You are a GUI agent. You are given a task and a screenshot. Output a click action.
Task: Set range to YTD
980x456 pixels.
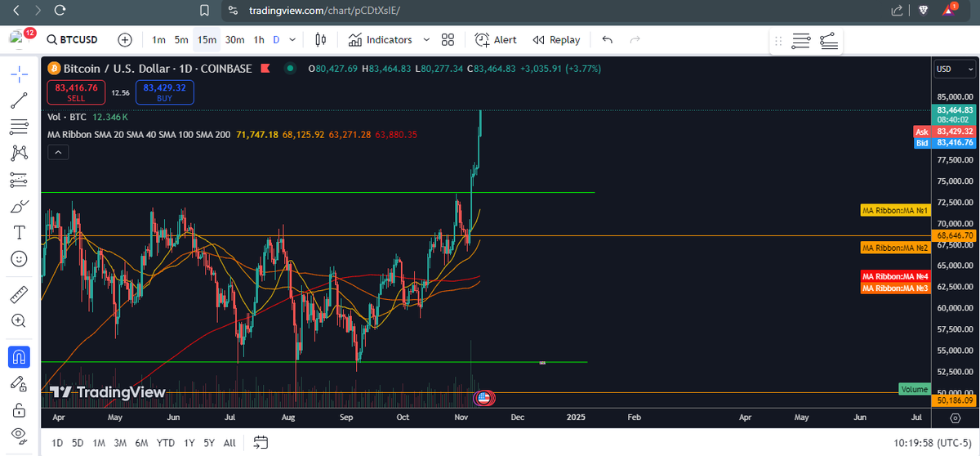pos(166,443)
